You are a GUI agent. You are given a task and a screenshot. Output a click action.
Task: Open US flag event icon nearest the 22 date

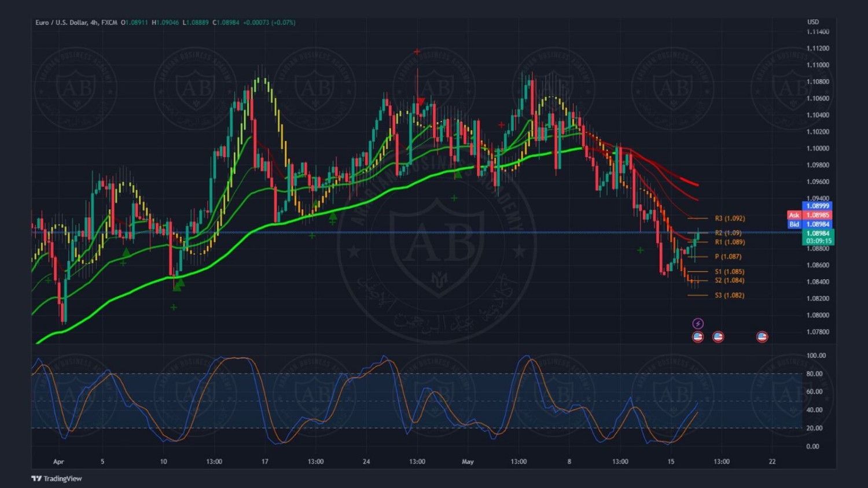coord(762,337)
